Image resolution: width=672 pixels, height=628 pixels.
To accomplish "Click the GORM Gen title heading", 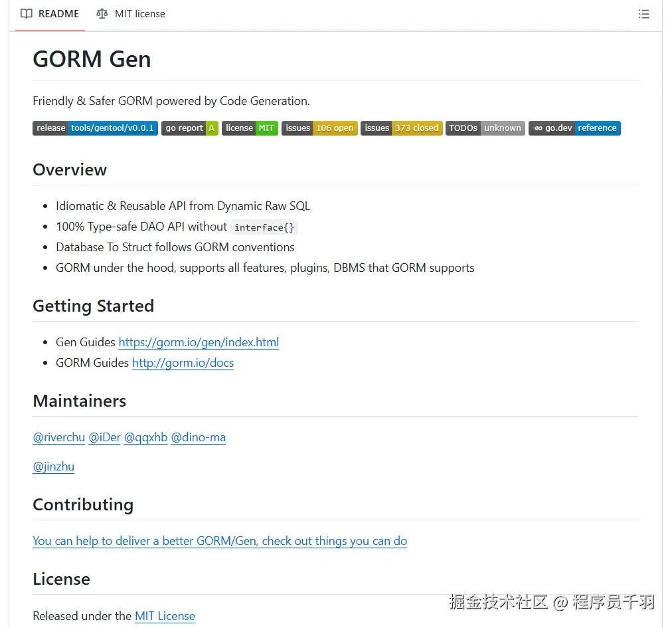I will pyautogui.click(x=92, y=59).
